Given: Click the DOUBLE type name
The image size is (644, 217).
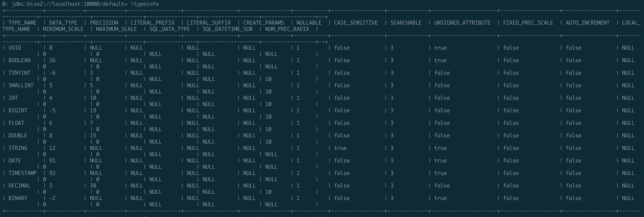Looking at the screenshot, I should [18, 135].
